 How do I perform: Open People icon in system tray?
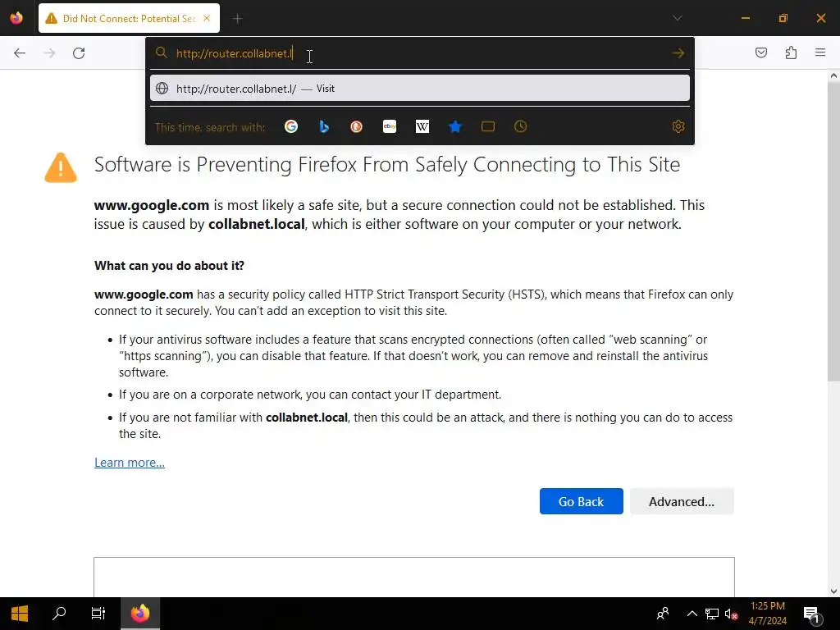pyautogui.click(x=663, y=614)
